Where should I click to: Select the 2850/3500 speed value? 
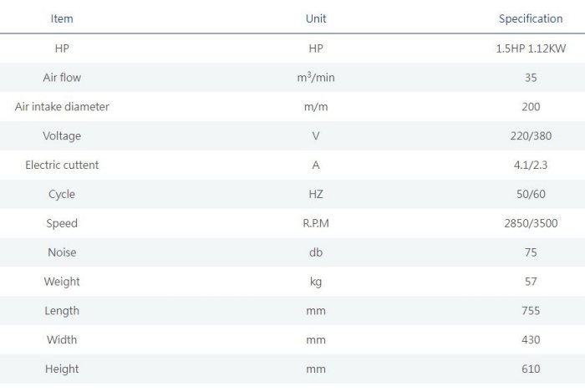531,223
